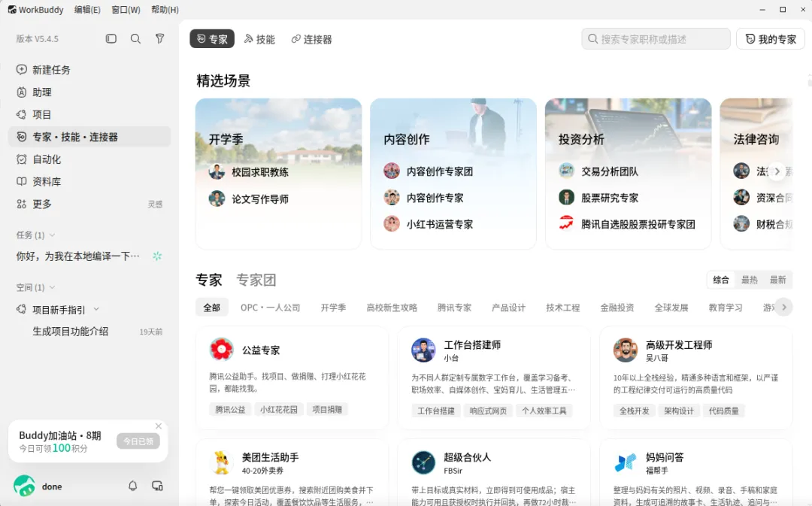Switch to the 连接器 tab
812x506 pixels.
311,39
